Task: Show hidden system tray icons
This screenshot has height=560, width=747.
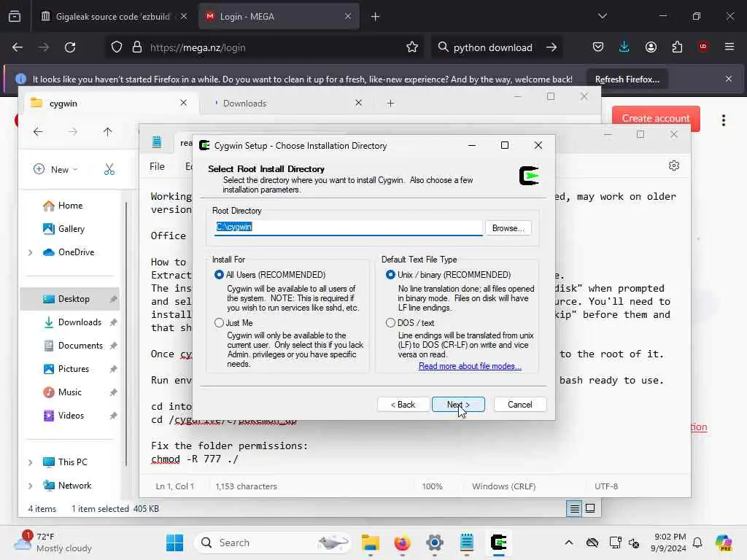Action: pos(569,542)
